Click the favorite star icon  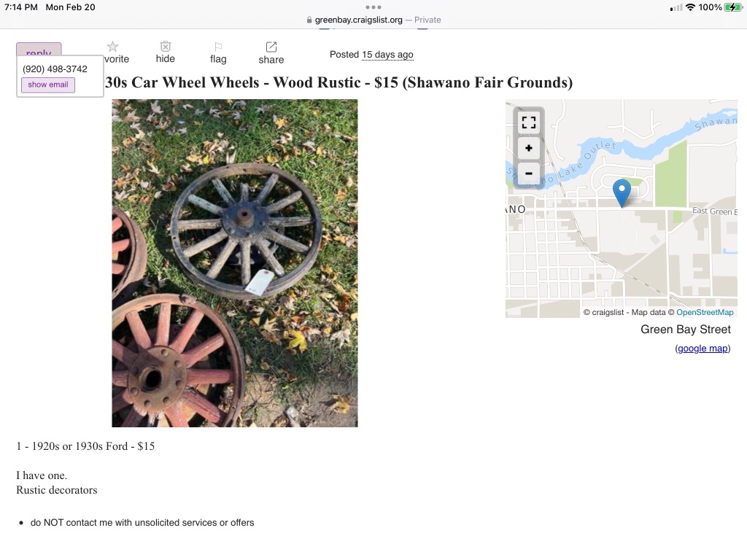(x=112, y=47)
